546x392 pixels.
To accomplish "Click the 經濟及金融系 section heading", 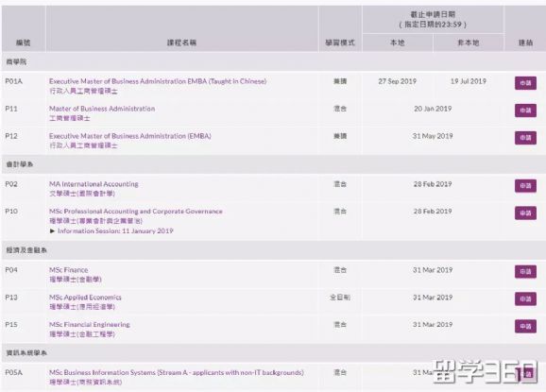I will (x=26, y=250).
